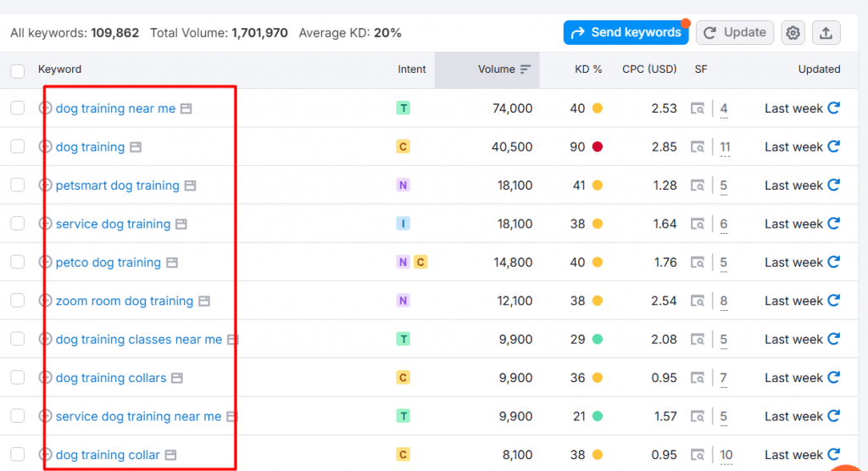Expand 'dog training collar' plus icon
The width and height of the screenshot is (868, 471).
point(46,454)
